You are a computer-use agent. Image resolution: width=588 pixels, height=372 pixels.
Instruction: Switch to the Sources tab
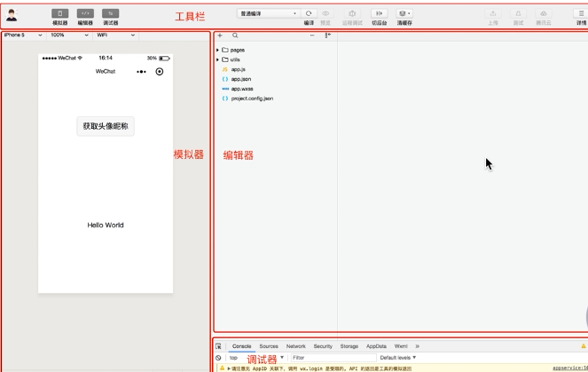269,346
